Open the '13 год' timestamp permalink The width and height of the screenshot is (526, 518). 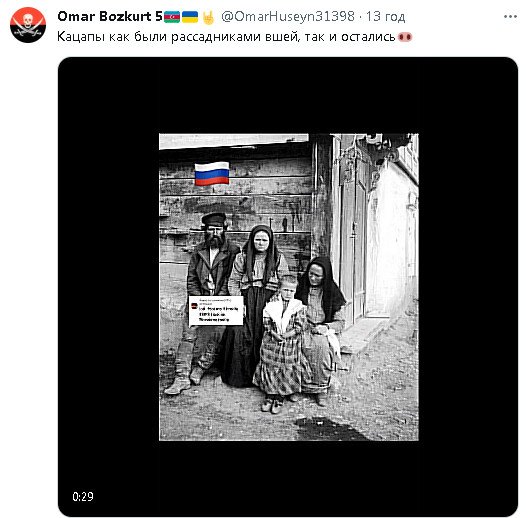[x=385, y=16]
